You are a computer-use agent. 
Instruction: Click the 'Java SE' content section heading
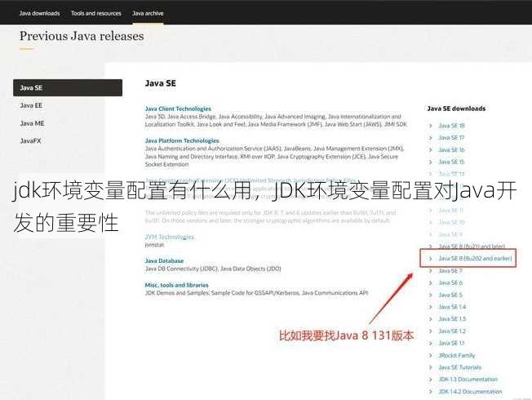[x=161, y=83]
